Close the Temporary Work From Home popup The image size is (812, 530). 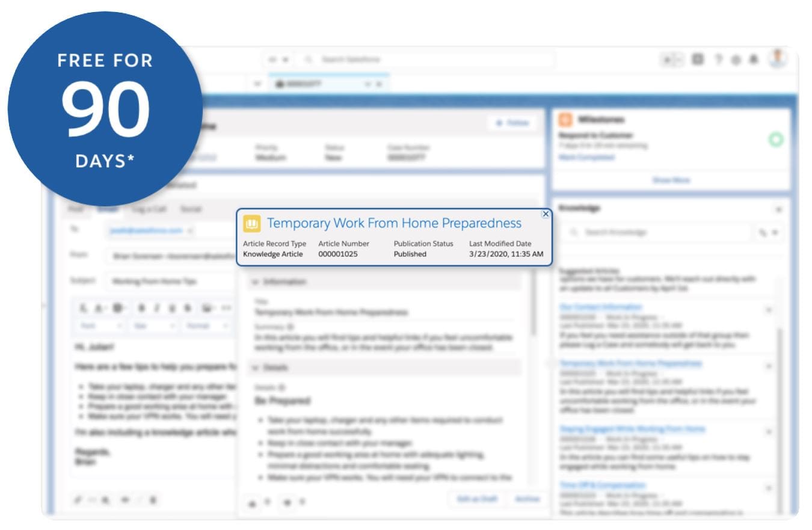pos(546,214)
